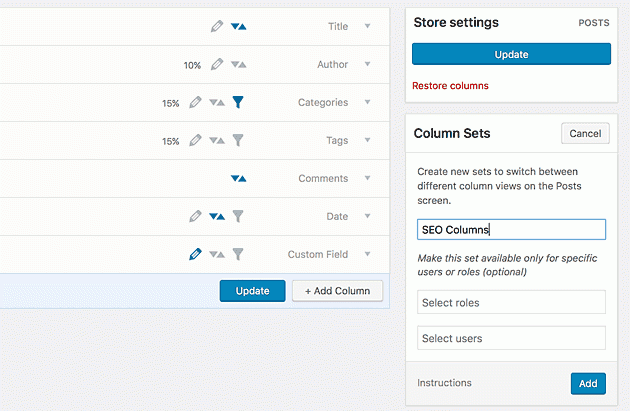The height and width of the screenshot is (411, 630).
Task: Click the filter funnel in Custom Field row
Action: pyautogui.click(x=238, y=254)
